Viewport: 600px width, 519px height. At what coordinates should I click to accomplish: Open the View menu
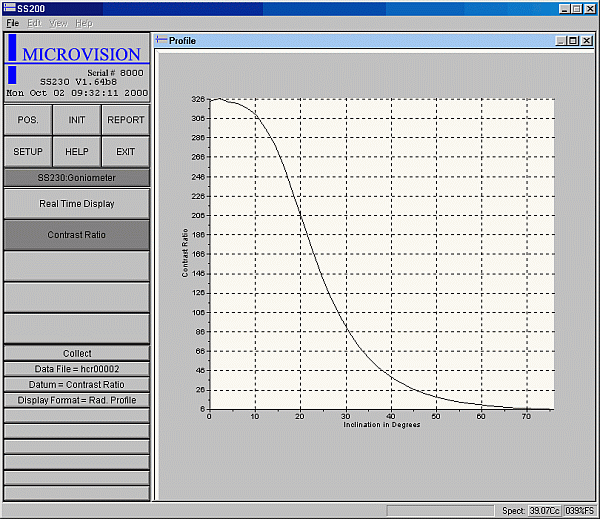(x=59, y=22)
